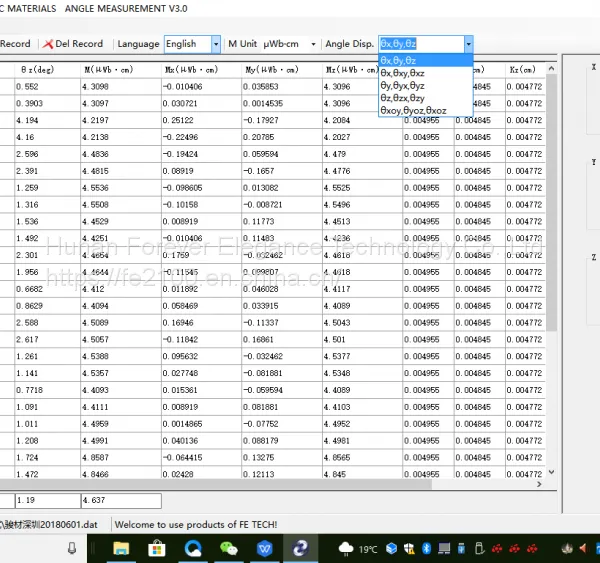
Task: Select the Mx cell 0.25122
Action: (201, 121)
